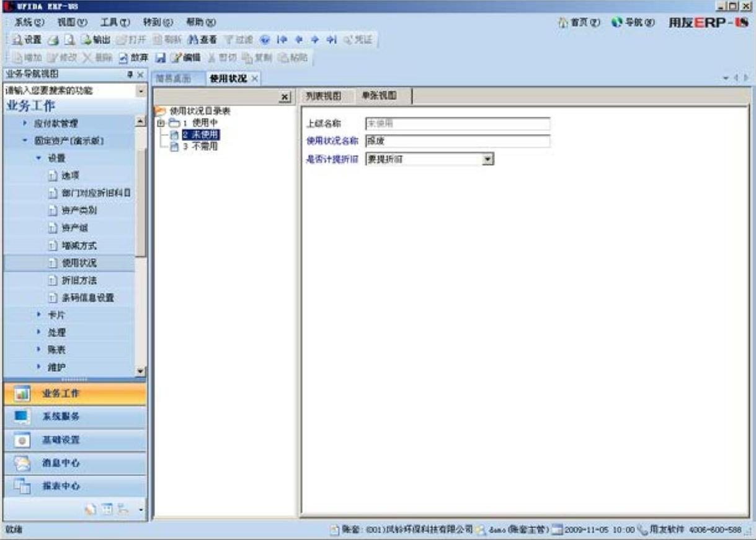This screenshot has height=540, width=756.
Task: Select the 2 未使用 tree node
Action: pyautogui.click(x=200, y=134)
